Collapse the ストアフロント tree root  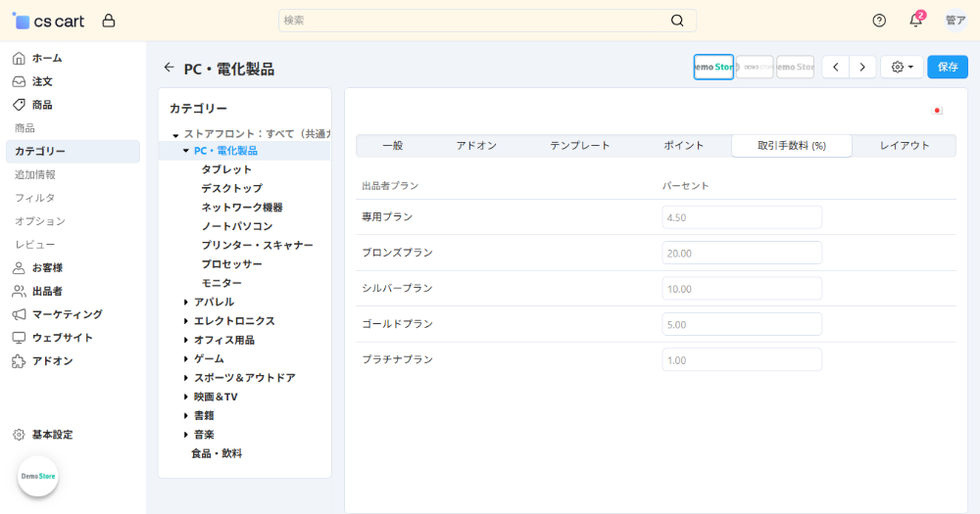tap(175, 135)
